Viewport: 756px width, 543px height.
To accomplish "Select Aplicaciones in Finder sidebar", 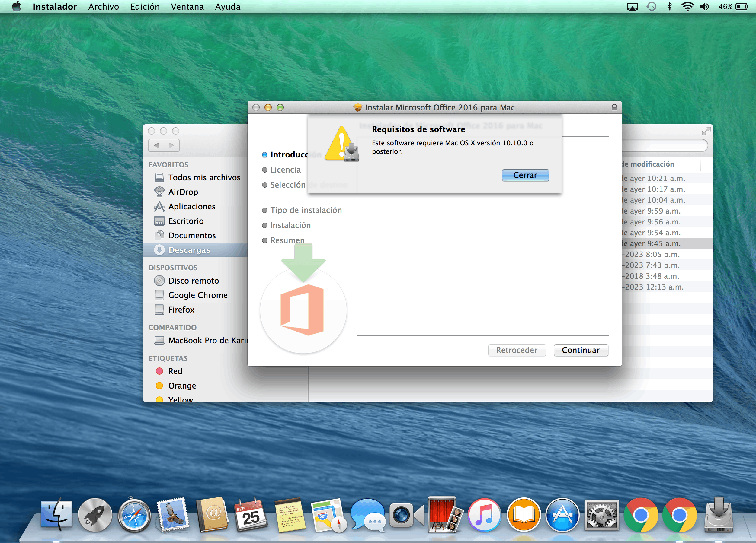I will point(192,207).
